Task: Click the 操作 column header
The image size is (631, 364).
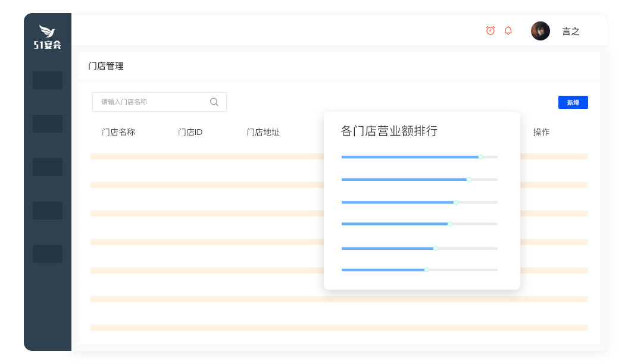Action: 541,132
